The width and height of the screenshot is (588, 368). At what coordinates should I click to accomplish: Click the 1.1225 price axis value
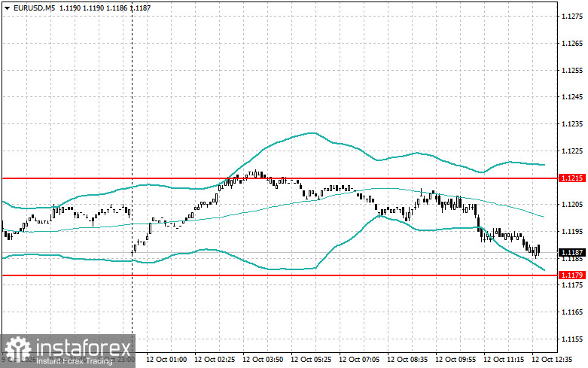(x=572, y=151)
